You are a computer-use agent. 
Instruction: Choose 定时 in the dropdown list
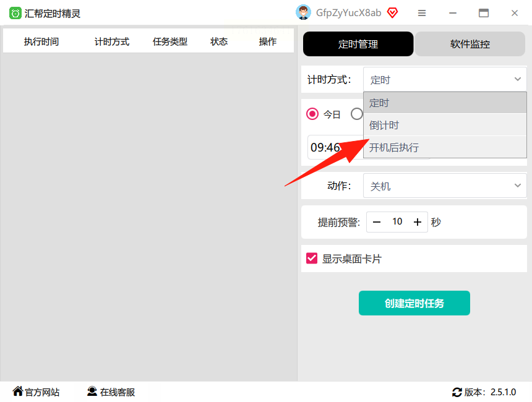445,103
